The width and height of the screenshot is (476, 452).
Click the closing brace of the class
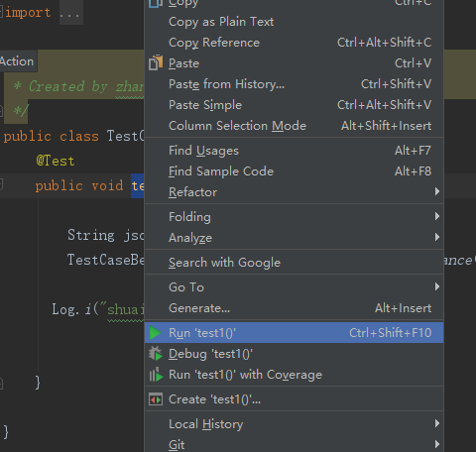click(x=6, y=432)
